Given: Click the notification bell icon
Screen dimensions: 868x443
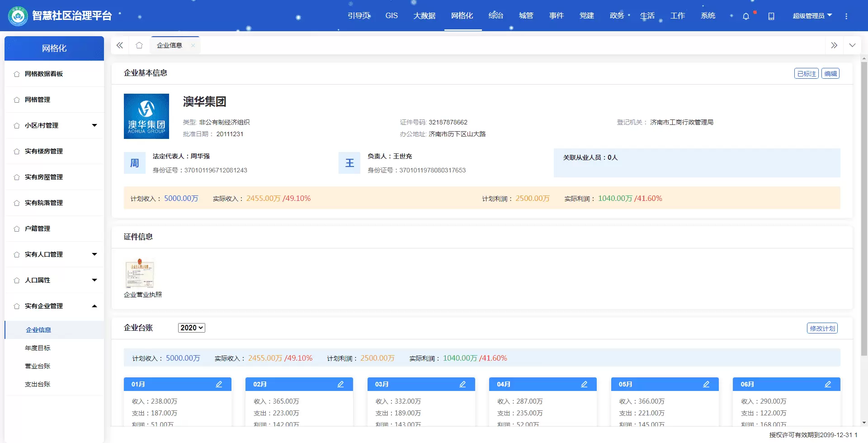Looking at the screenshot, I should tap(746, 16).
